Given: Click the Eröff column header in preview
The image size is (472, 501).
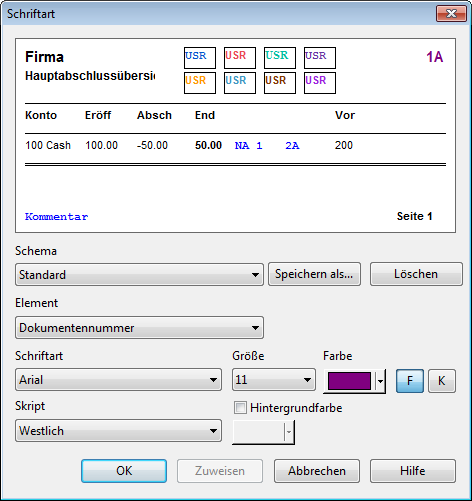Looking at the screenshot, I should [98, 115].
